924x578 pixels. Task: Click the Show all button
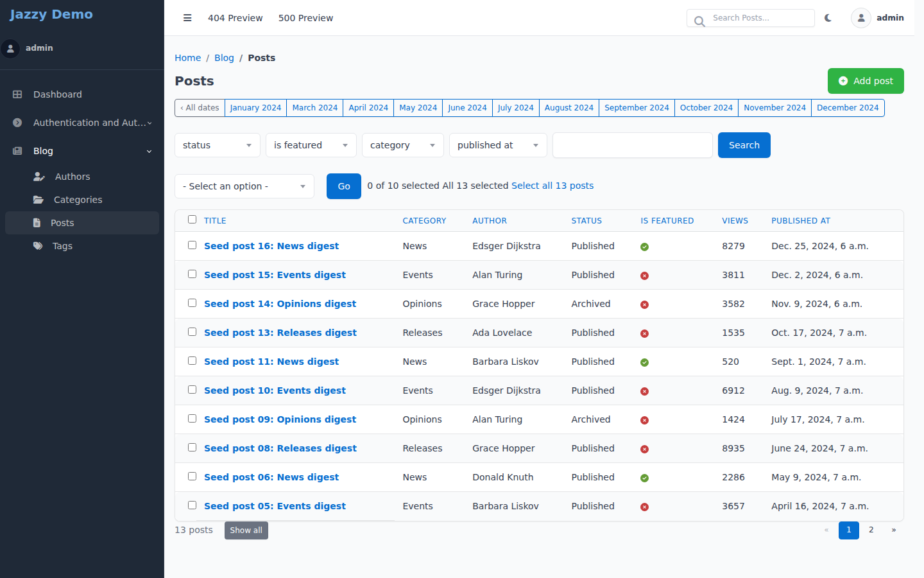pyautogui.click(x=246, y=530)
